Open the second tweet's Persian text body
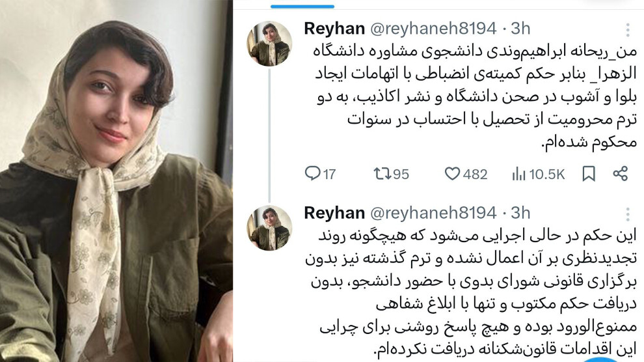This screenshot has height=362, width=644. (x=471, y=292)
